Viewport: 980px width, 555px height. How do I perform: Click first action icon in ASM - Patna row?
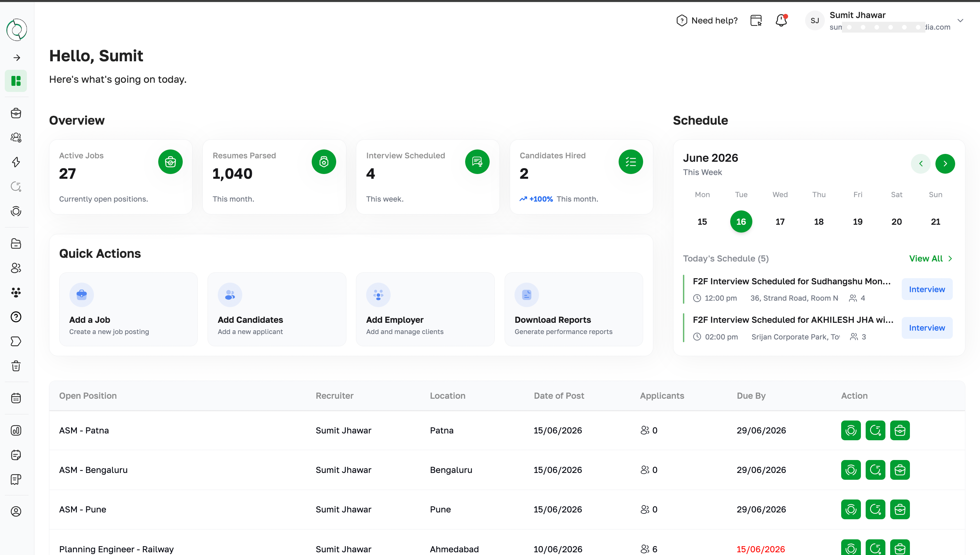[x=851, y=430]
